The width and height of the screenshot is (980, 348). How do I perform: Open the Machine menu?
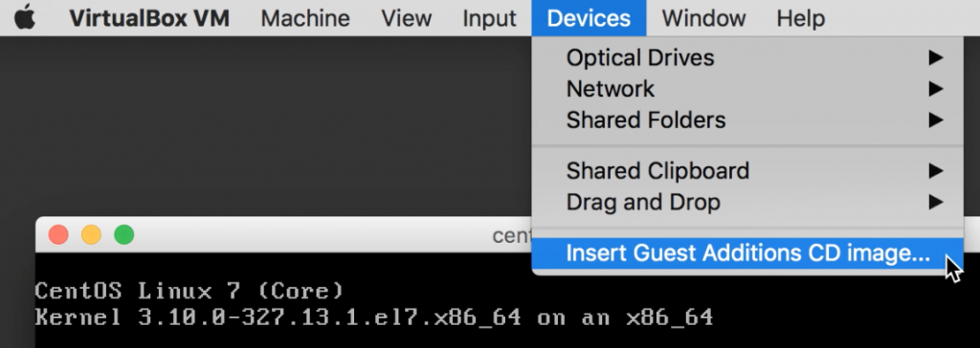(305, 18)
